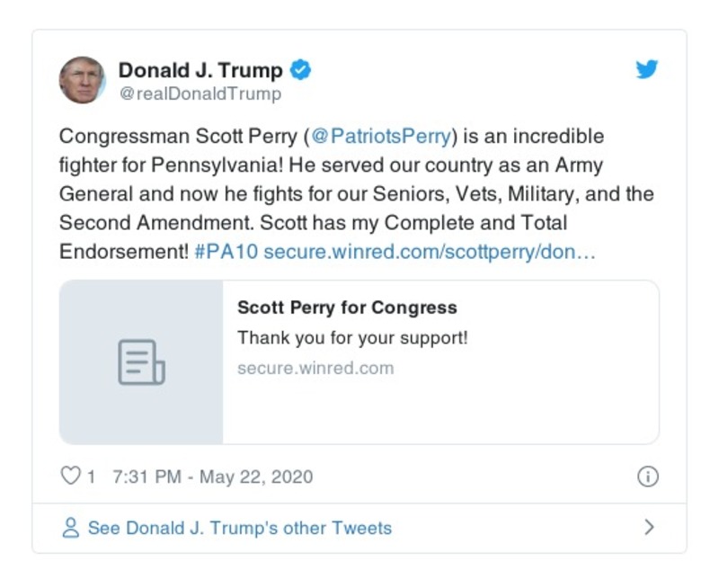Image resolution: width=719 pixels, height=588 pixels.
Task: Expand the chevron next to other Tweets
Action: [x=652, y=529]
